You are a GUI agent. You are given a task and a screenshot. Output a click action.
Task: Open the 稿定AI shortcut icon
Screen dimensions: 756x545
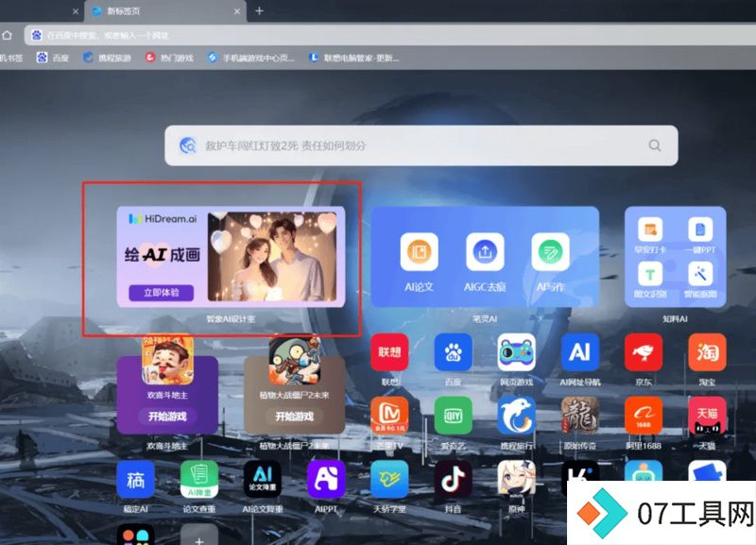click(135, 479)
